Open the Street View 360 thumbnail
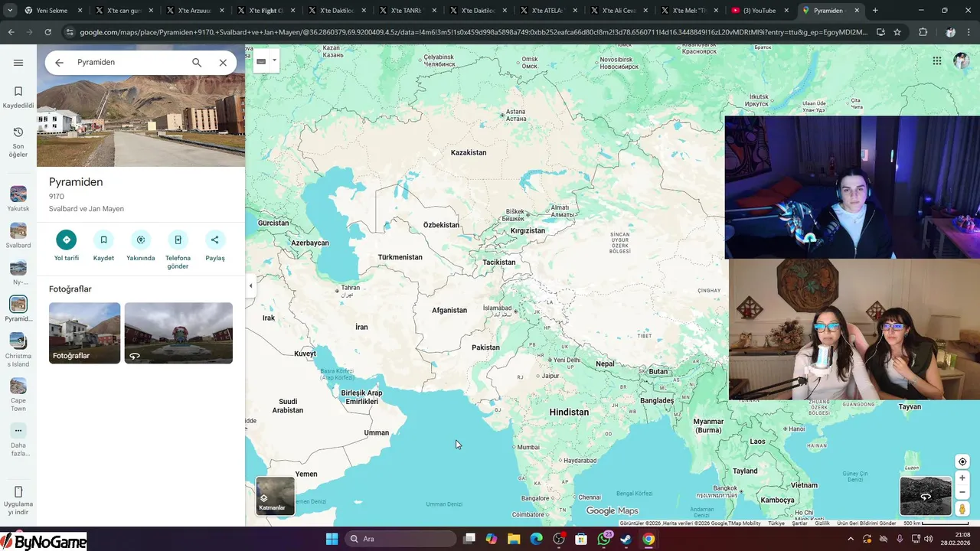The height and width of the screenshot is (551, 980). [178, 333]
